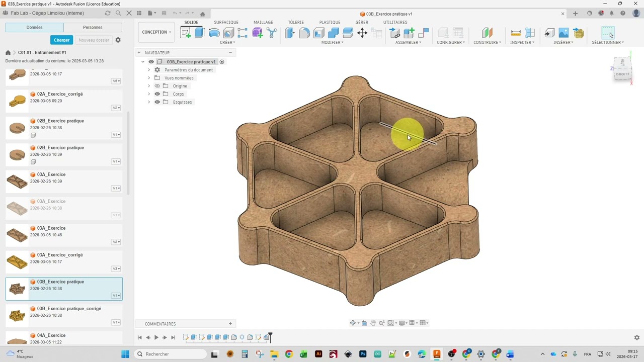Open the UTILITAIRES tab
Image resolution: width=644 pixels, height=362 pixels.
click(395, 22)
